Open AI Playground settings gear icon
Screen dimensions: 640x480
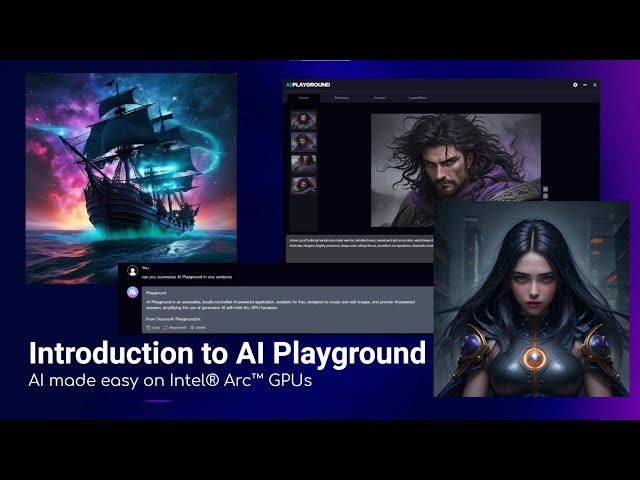coord(575,84)
